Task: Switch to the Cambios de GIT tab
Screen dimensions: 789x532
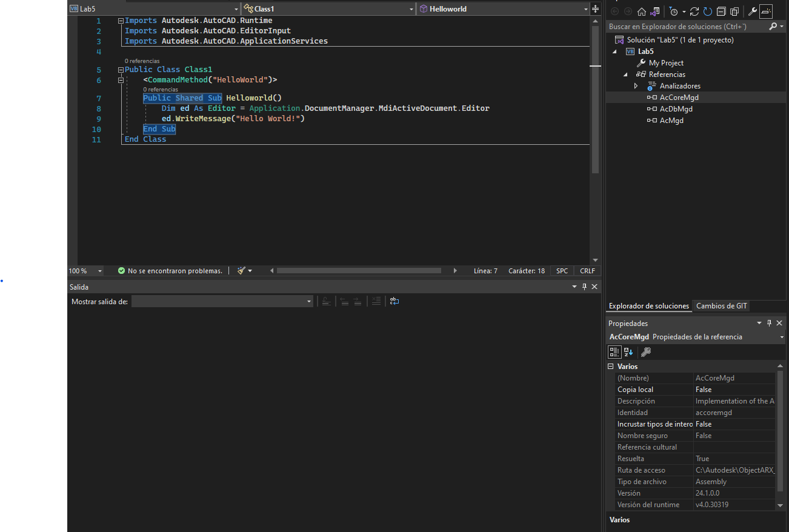Action: click(x=721, y=306)
